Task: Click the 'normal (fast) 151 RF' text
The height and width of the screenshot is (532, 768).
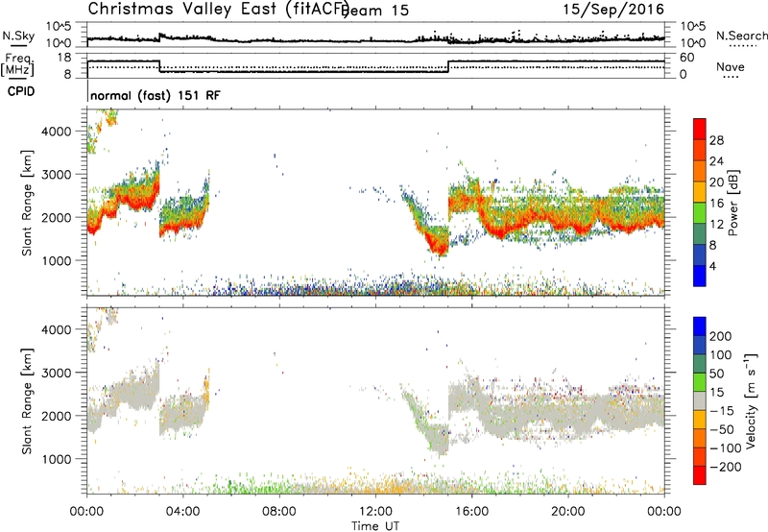Action: pyautogui.click(x=156, y=95)
